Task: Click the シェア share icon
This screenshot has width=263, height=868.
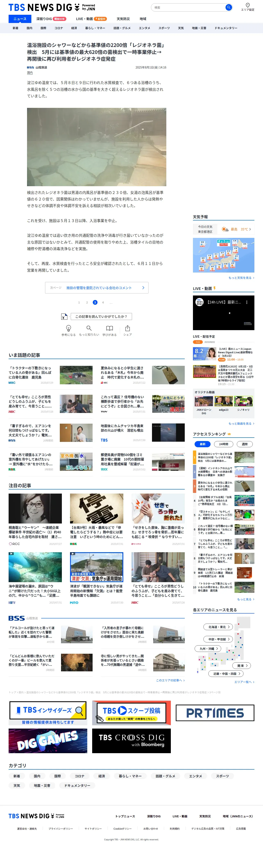Action: [127, 328]
